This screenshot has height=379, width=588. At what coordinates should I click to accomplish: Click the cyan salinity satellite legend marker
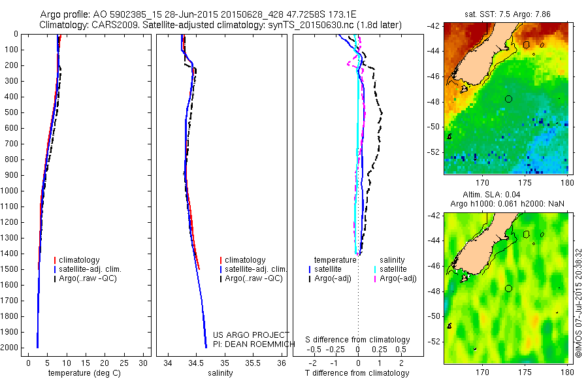pyautogui.click(x=375, y=269)
